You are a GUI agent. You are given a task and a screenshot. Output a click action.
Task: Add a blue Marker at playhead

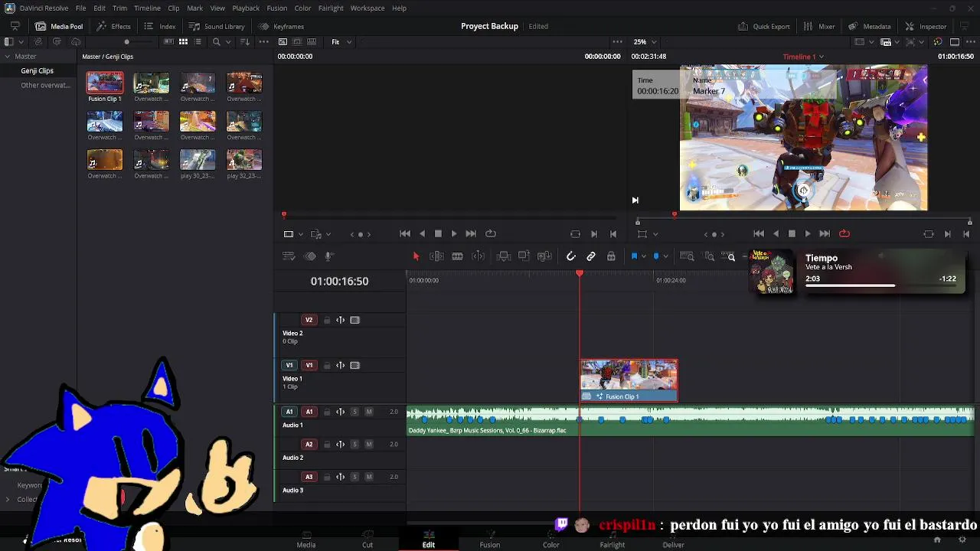656,256
